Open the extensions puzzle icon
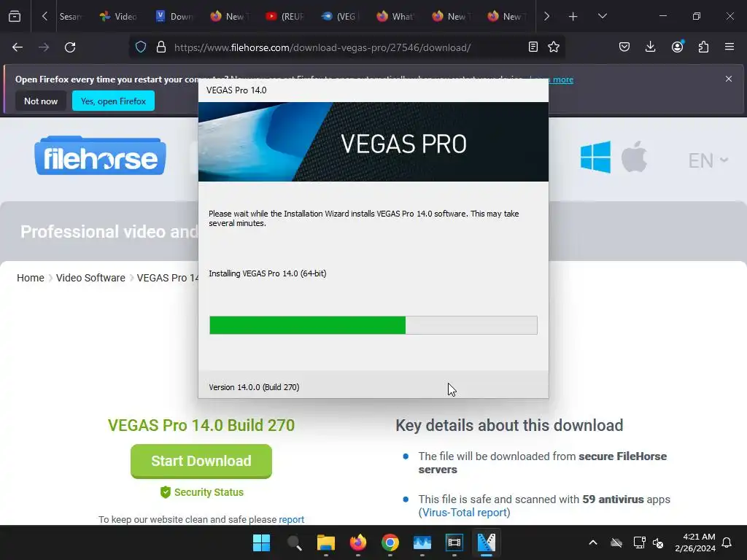Screen dimensions: 747x560 (x=704, y=47)
